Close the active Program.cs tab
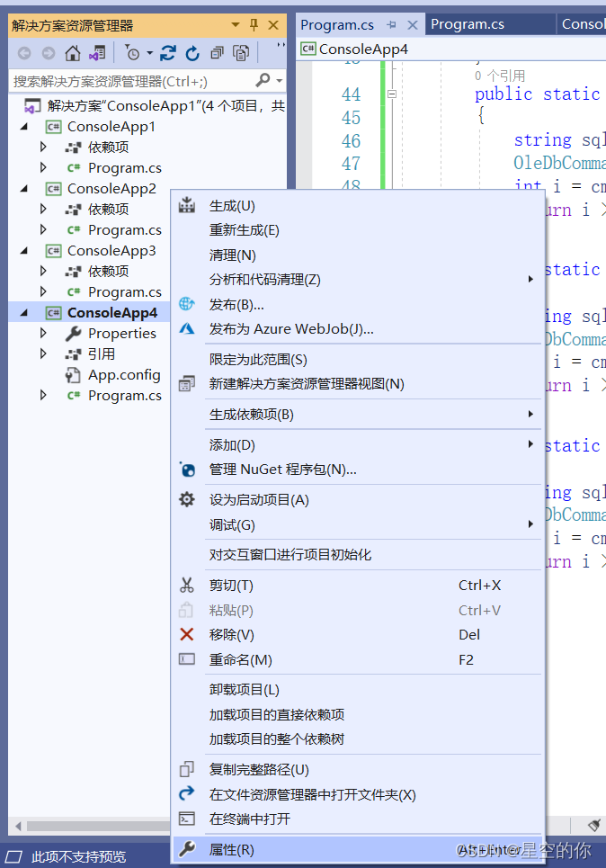The width and height of the screenshot is (606, 868). click(413, 25)
